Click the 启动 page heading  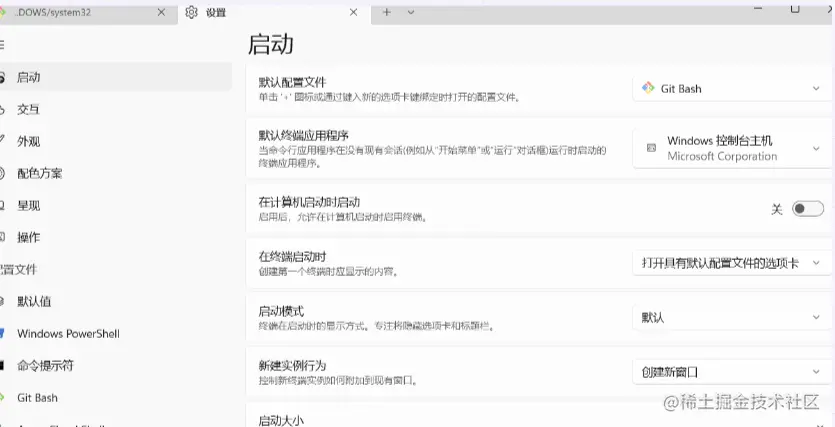[x=271, y=44]
